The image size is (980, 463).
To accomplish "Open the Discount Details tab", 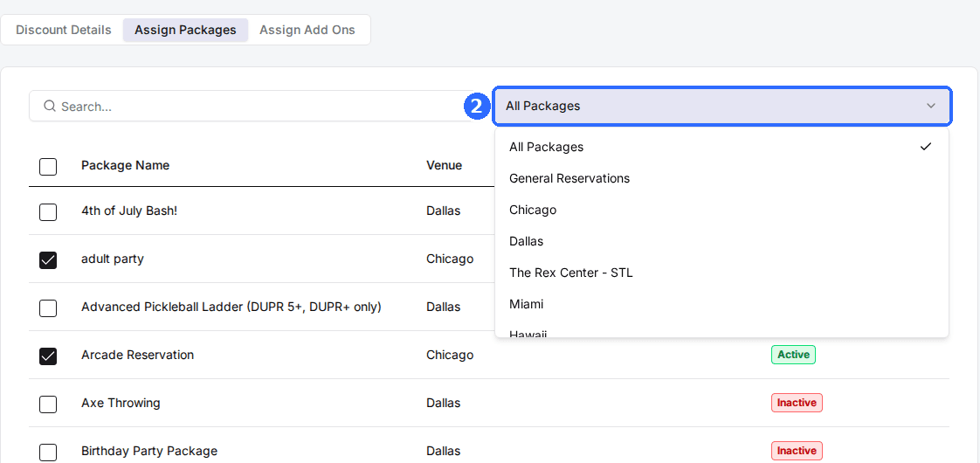I will (x=64, y=30).
